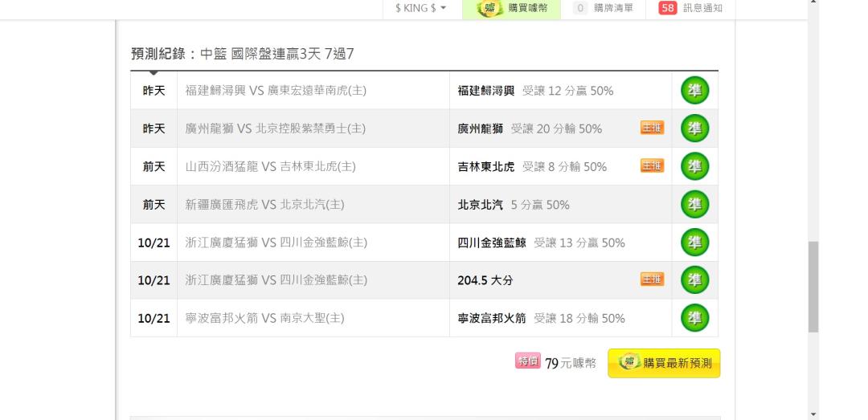Open 訊息通知 notifications
This screenshot has width=868, height=420.
[x=690, y=8]
